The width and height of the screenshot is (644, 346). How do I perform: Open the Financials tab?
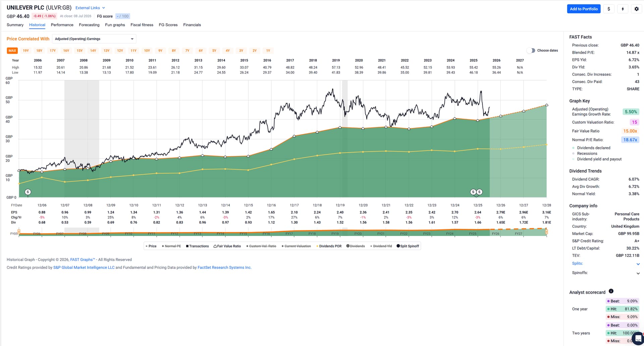(192, 25)
